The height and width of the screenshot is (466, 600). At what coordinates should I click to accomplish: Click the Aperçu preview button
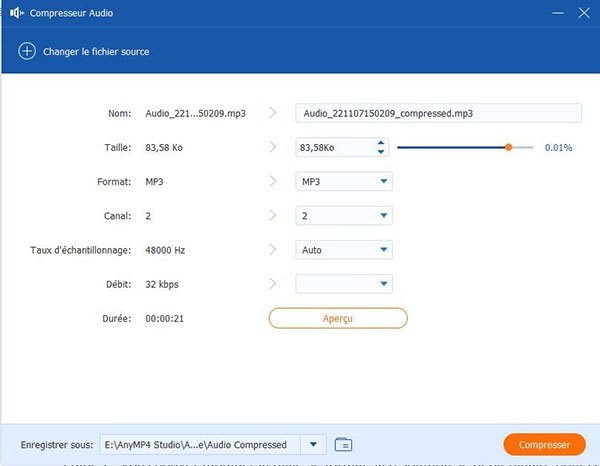coord(338,318)
